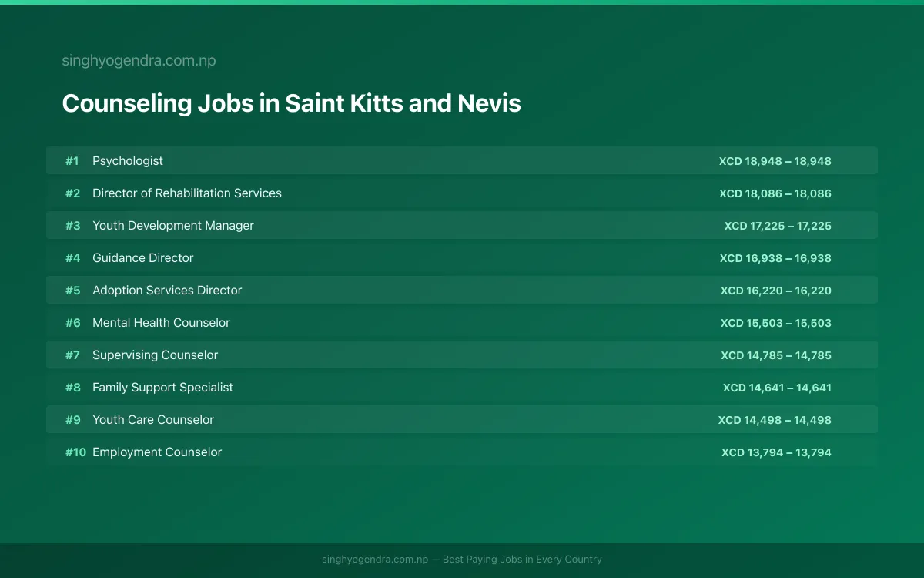
Task: Click the #5 rank number
Action: (x=72, y=291)
